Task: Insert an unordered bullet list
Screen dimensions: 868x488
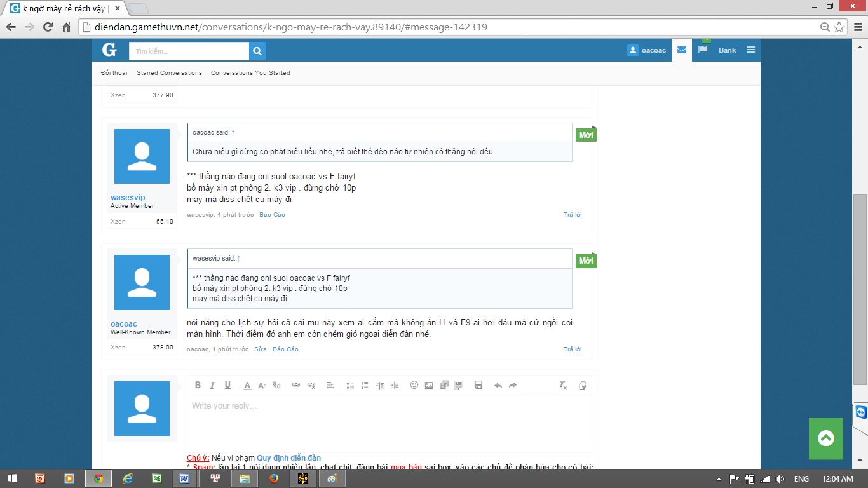Action: point(350,385)
